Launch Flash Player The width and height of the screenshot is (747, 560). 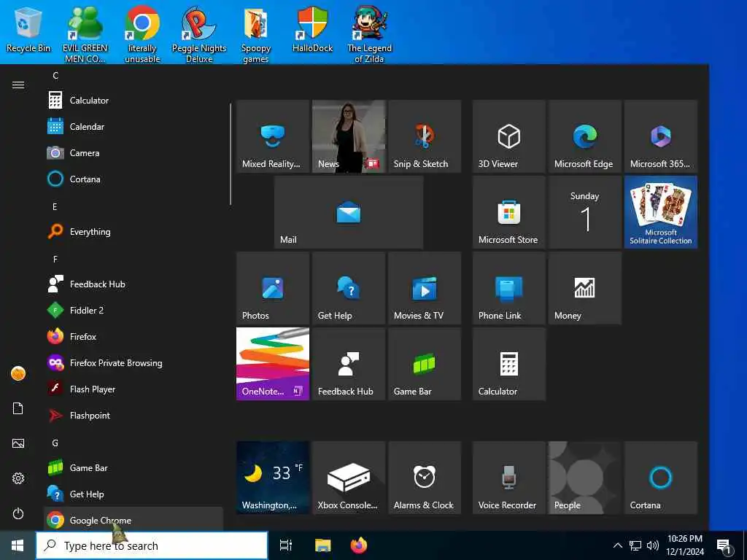(x=133, y=389)
